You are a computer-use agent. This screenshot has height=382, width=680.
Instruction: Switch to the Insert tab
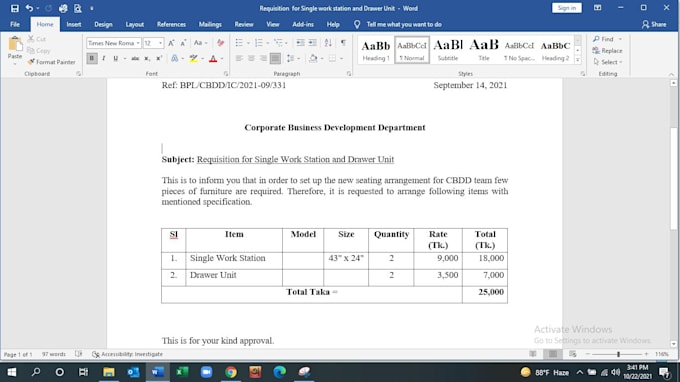pyautogui.click(x=74, y=24)
